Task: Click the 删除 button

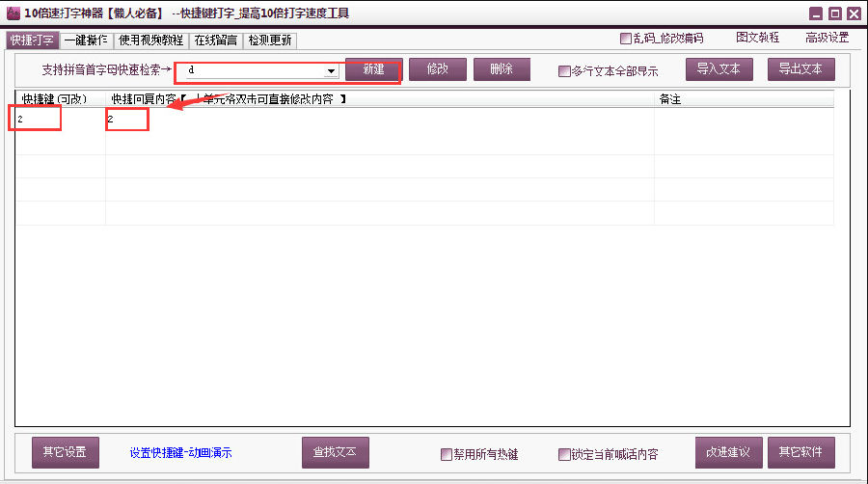Action: click(502, 69)
